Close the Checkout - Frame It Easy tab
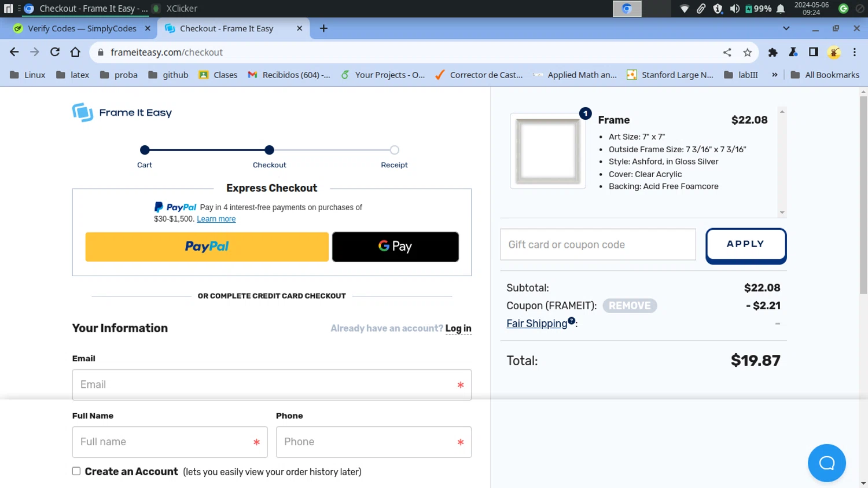Viewport: 868px width, 488px height. [x=299, y=28]
